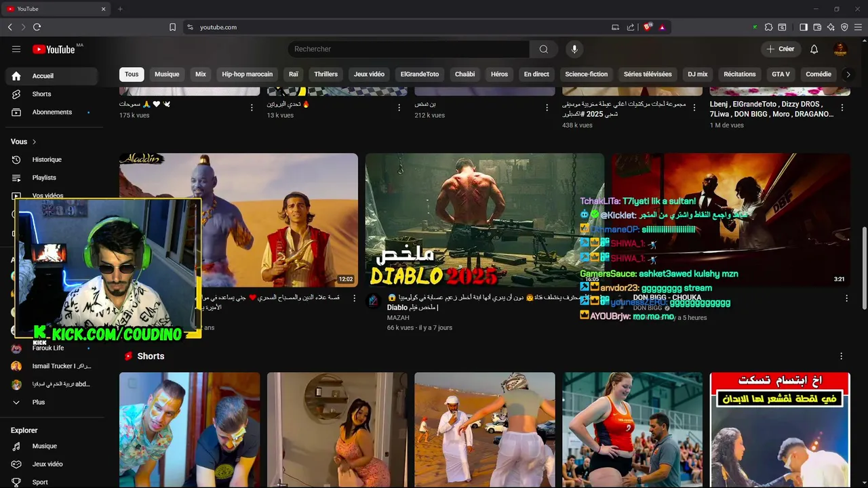868x488 pixels.
Task: Select the ElGrandeToto filter chip
Action: [420, 75]
